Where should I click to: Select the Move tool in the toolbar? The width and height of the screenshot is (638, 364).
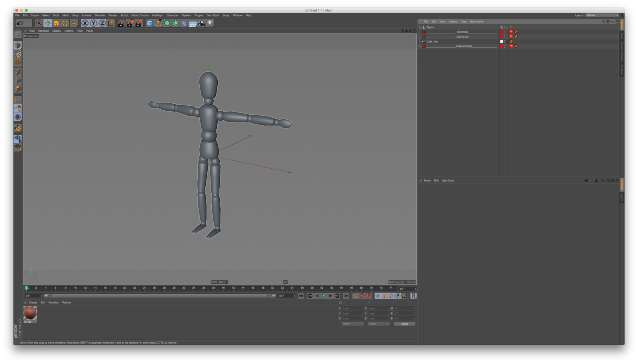(x=48, y=23)
